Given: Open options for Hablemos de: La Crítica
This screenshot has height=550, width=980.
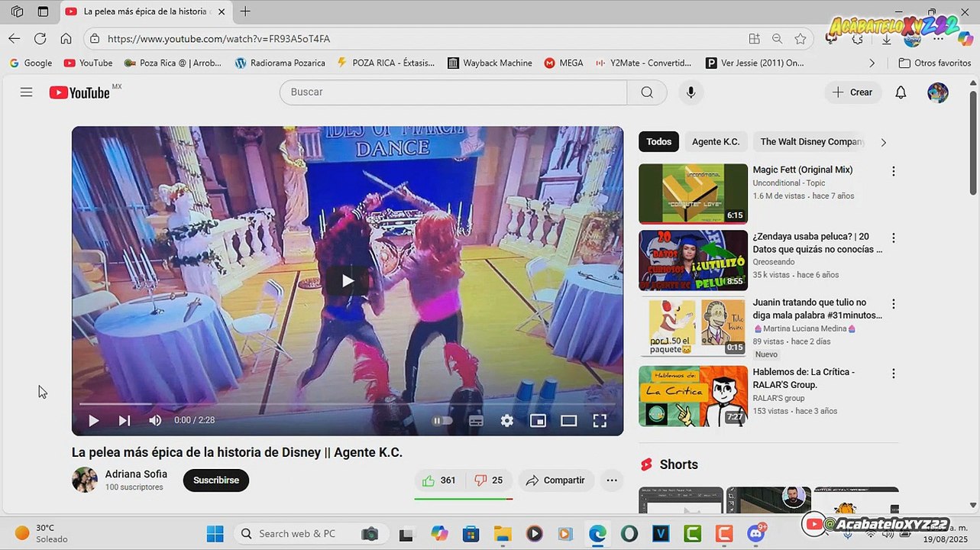Looking at the screenshot, I should pos(893,374).
